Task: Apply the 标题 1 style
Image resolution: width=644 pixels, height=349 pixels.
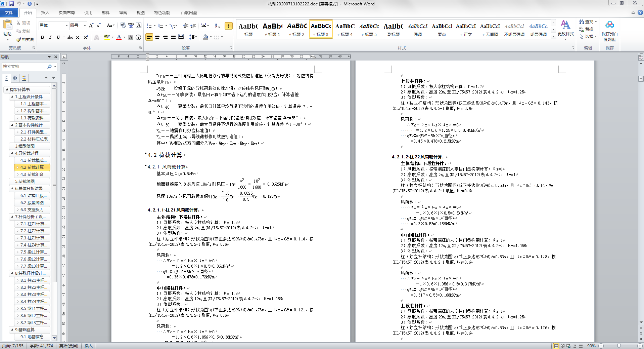Action: [272, 30]
